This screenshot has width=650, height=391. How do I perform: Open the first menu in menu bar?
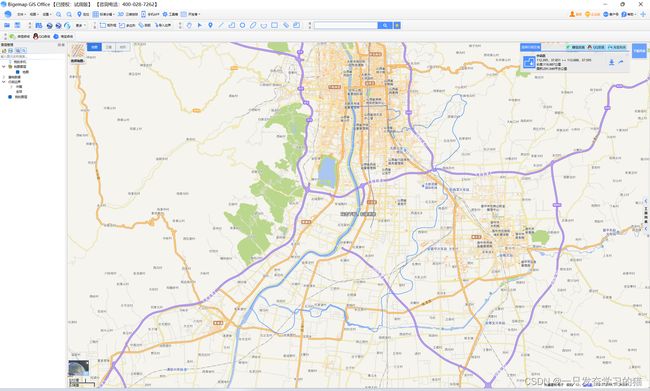21,14
